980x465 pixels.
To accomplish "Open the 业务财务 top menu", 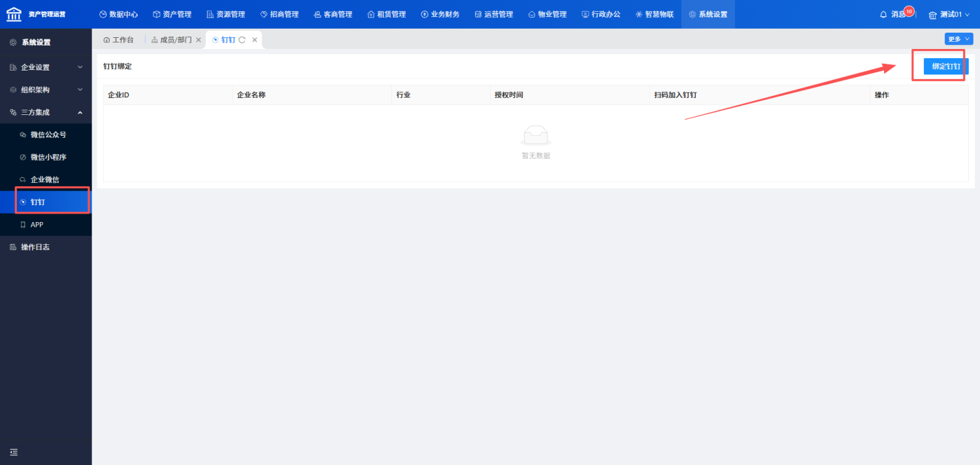I will click(440, 14).
